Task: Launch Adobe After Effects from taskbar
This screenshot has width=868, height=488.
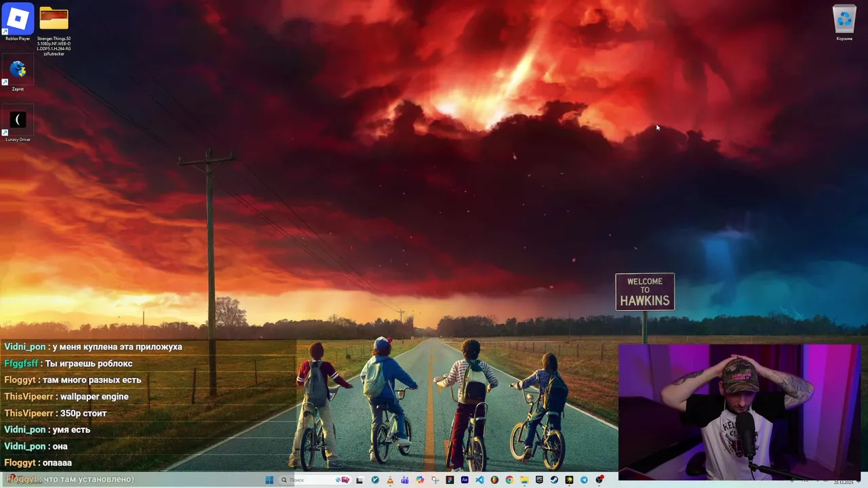Action: click(x=465, y=480)
